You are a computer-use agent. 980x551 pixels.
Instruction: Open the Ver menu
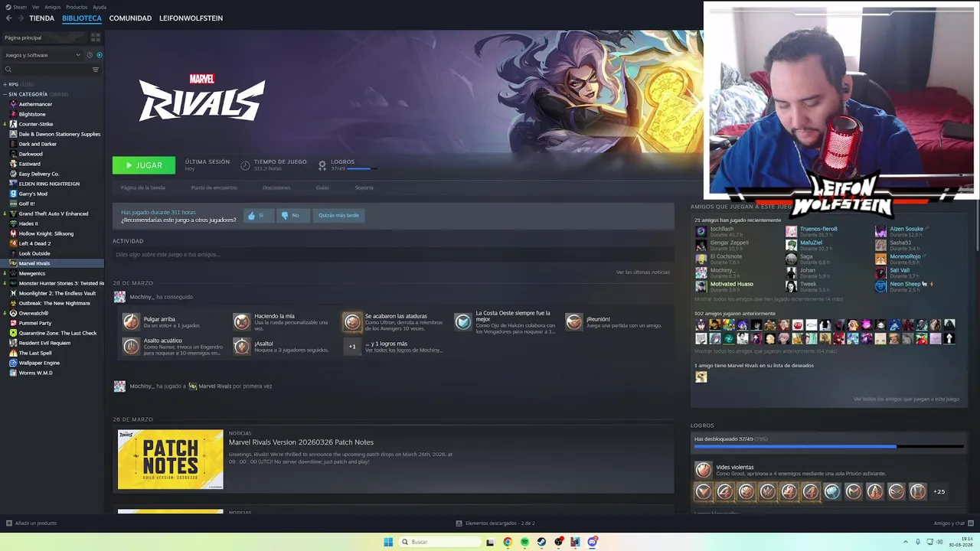coord(35,7)
